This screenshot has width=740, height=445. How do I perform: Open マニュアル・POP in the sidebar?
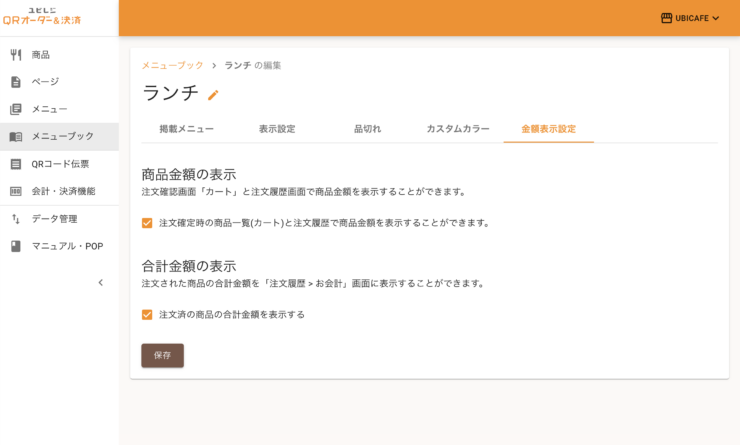tap(59, 246)
